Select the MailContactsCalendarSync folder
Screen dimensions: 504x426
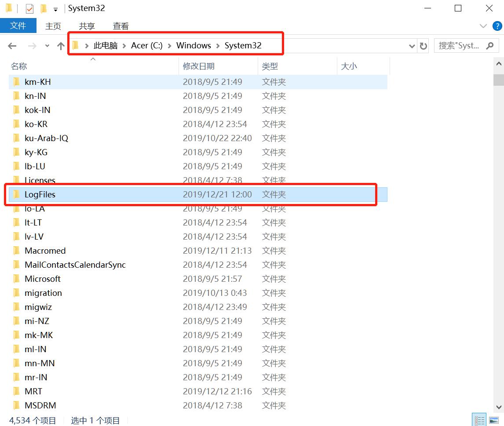point(198,265)
